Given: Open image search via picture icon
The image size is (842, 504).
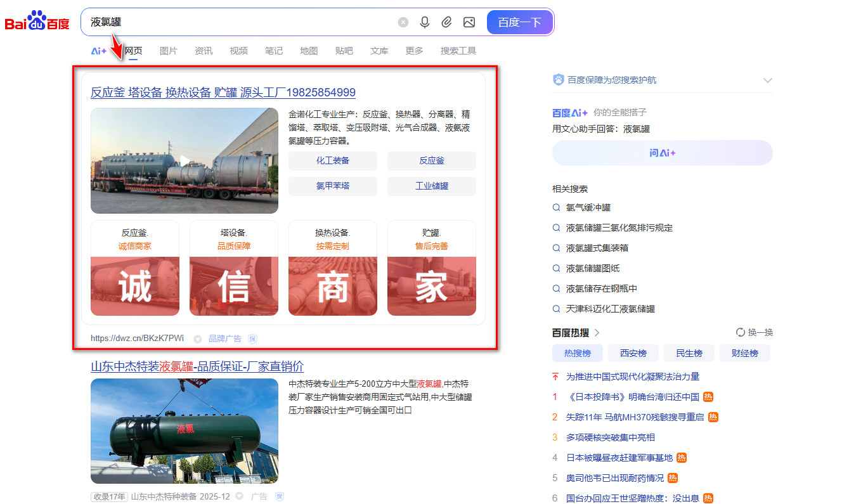Looking at the screenshot, I should 469,22.
